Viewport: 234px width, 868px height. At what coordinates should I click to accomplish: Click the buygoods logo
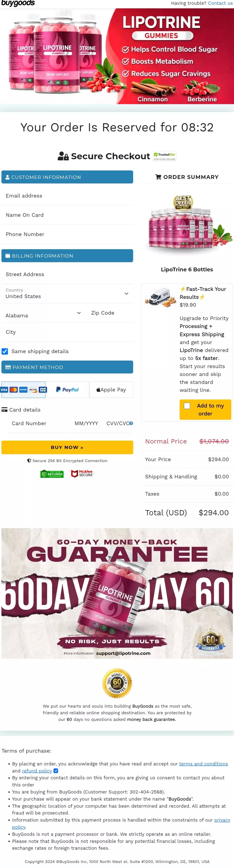coord(18,3)
